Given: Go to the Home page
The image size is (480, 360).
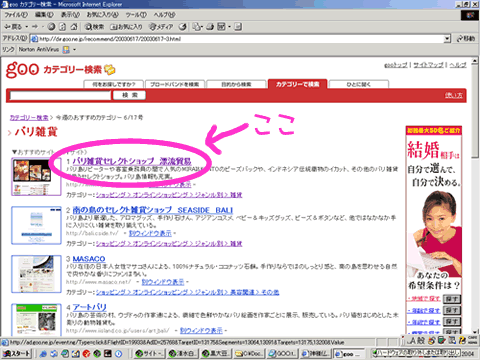Looking at the screenshot, I should (74, 27).
